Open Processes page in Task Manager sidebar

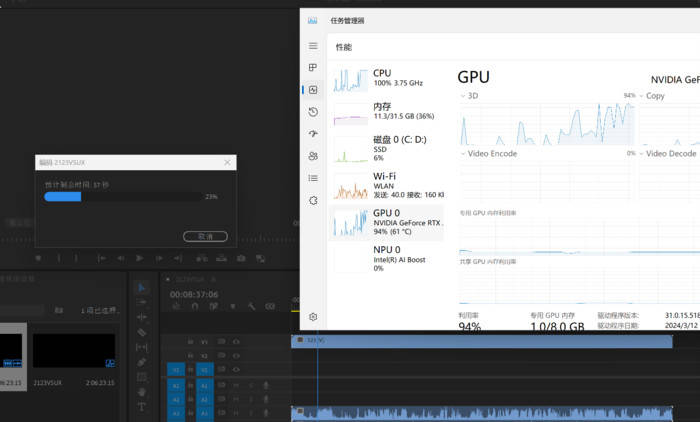point(313,67)
